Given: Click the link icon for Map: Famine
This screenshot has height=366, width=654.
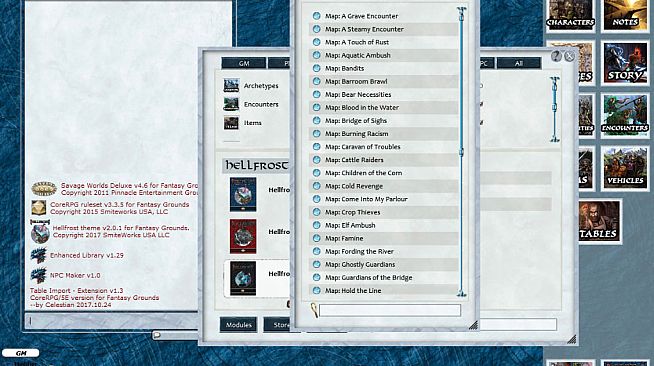Looking at the screenshot, I should (x=317, y=238).
